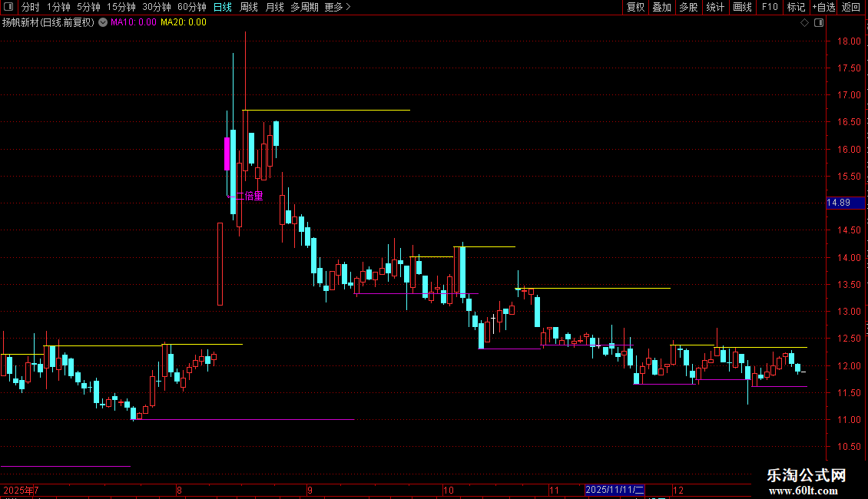Click the 13.50 price axis label
Viewport: 868px width, 499px height.
849,285
